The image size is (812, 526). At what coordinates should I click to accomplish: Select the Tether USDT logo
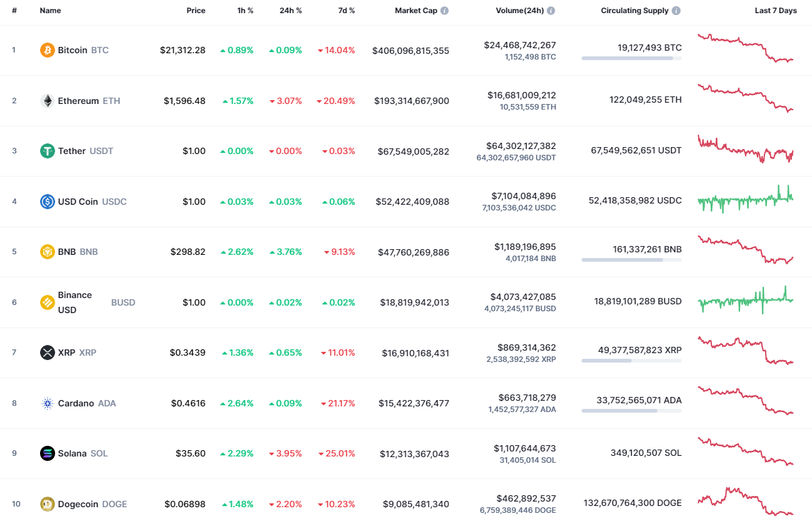(47, 151)
